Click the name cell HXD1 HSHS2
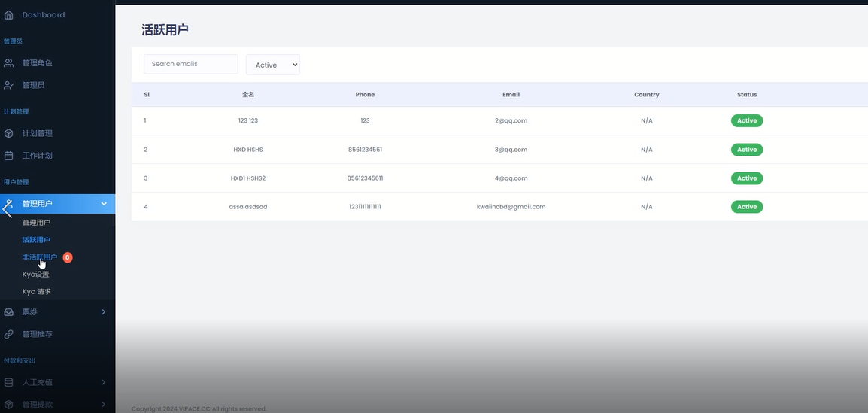 pyautogui.click(x=248, y=178)
